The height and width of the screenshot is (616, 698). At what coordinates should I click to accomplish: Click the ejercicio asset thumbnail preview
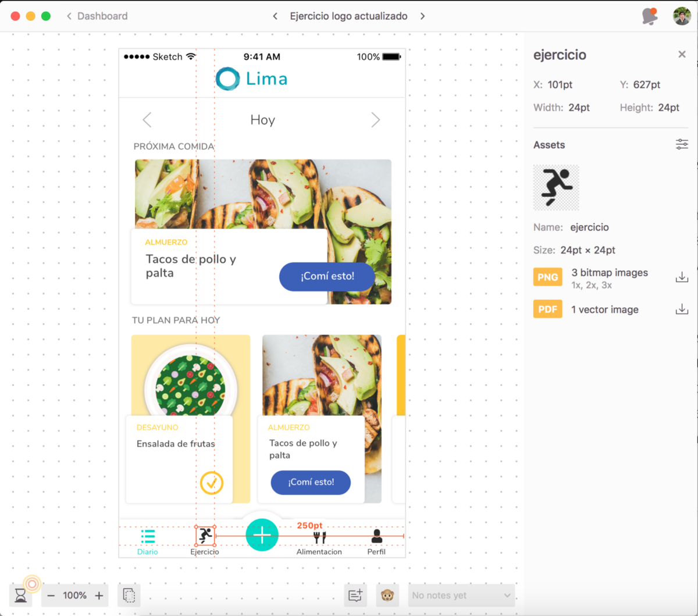556,187
